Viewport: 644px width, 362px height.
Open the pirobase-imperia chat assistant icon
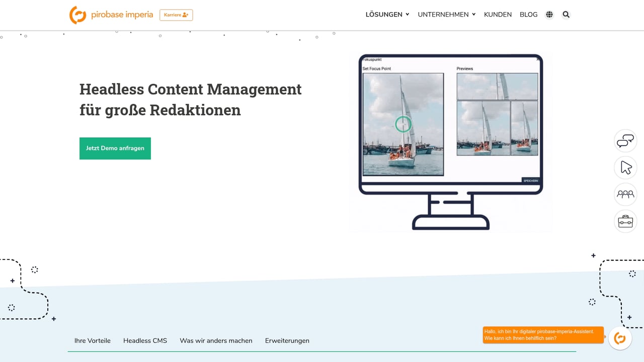[x=620, y=338]
